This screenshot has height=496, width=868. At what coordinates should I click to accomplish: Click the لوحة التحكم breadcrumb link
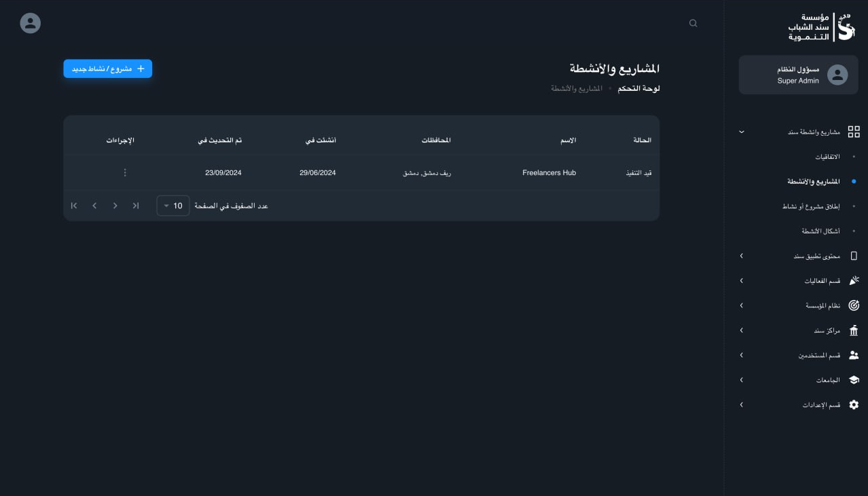(638, 88)
